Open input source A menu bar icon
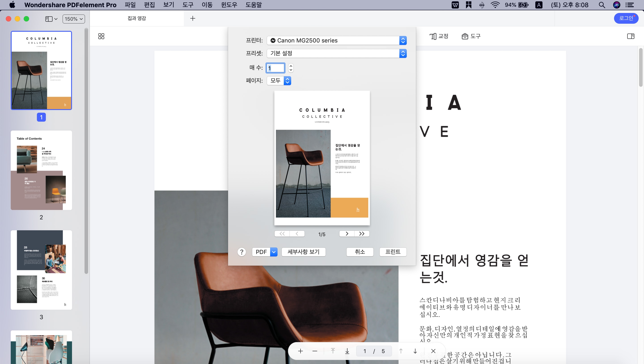 (x=539, y=5)
